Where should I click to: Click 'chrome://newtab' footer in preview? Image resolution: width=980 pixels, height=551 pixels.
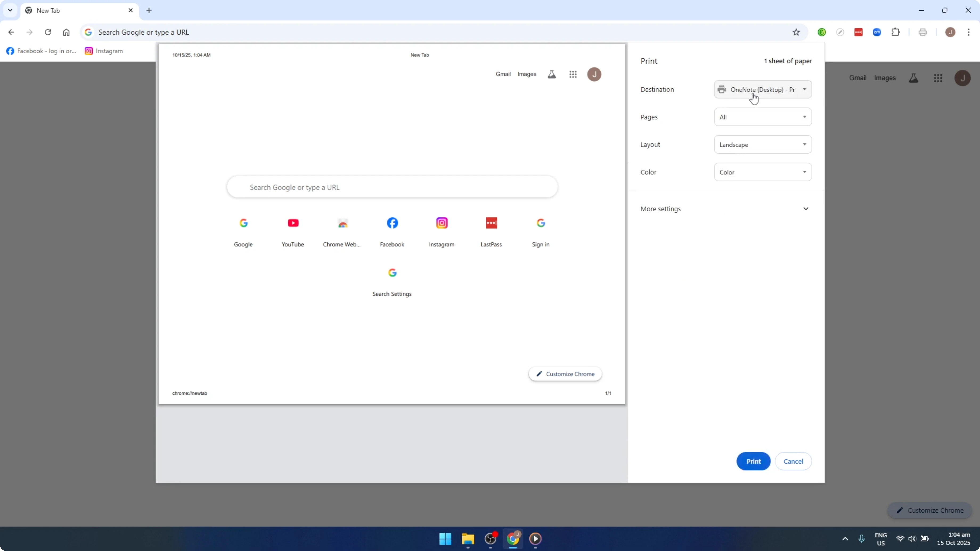click(x=189, y=393)
